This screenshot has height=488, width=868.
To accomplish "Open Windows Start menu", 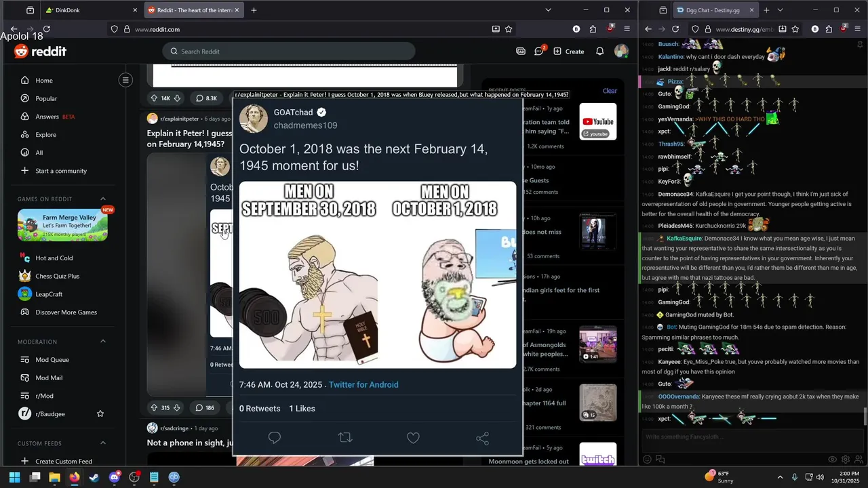I will pyautogui.click(x=14, y=477).
